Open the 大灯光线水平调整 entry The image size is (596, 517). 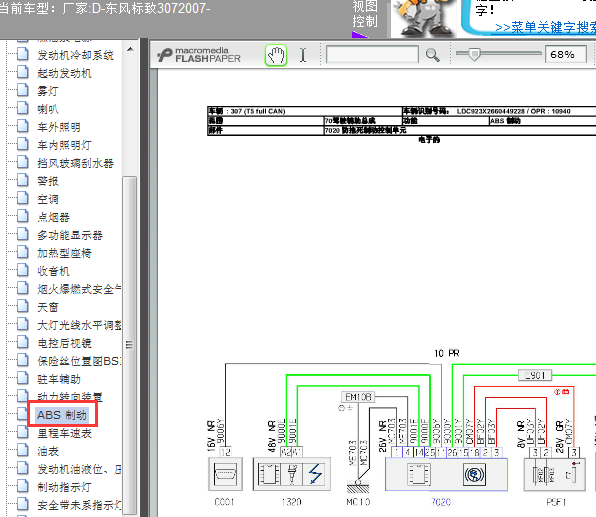point(79,325)
